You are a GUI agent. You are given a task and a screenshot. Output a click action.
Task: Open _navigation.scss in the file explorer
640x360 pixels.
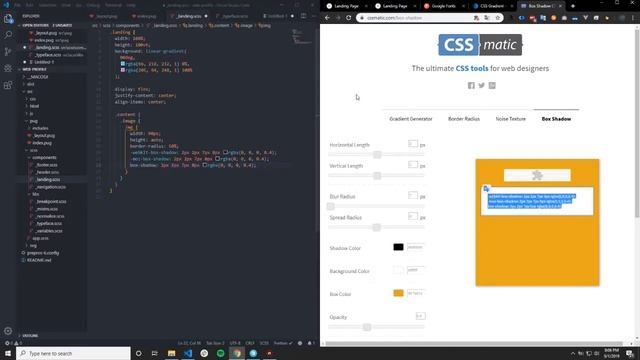point(50,187)
